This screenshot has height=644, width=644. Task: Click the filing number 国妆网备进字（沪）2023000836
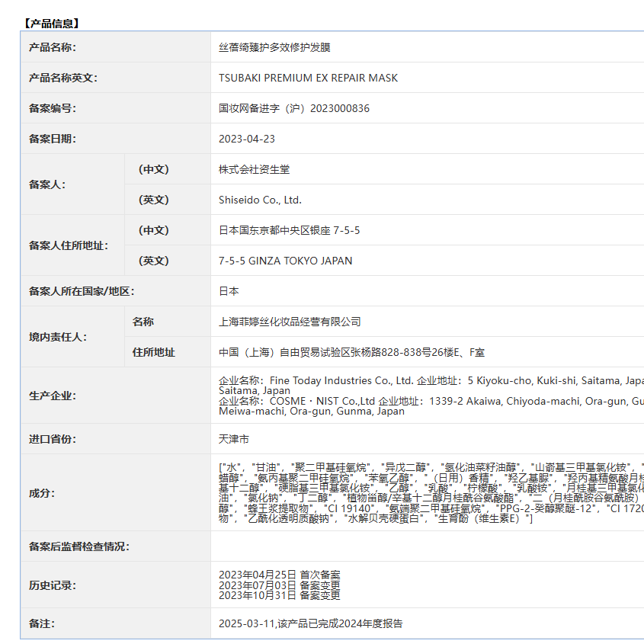293,108
